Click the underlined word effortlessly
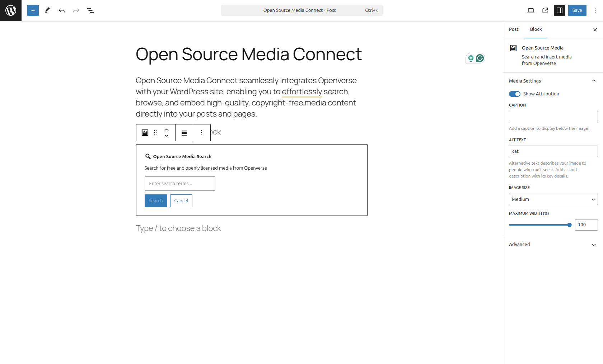 click(302, 92)
